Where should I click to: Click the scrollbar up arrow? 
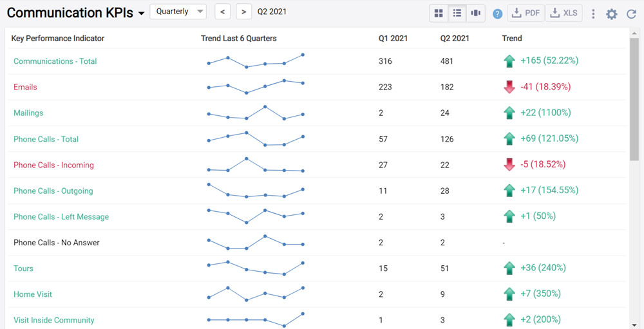pos(634,32)
